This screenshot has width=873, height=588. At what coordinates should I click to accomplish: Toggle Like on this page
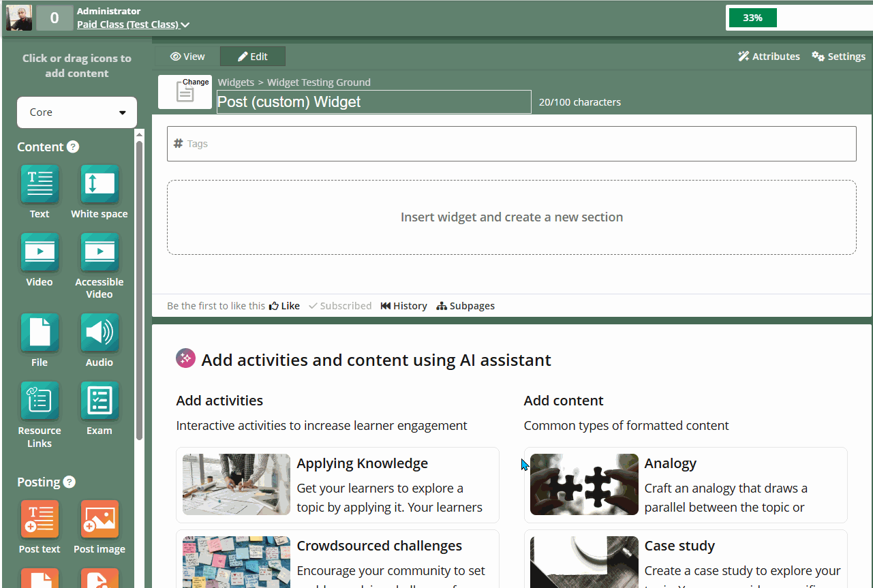click(x=285, y=306)
